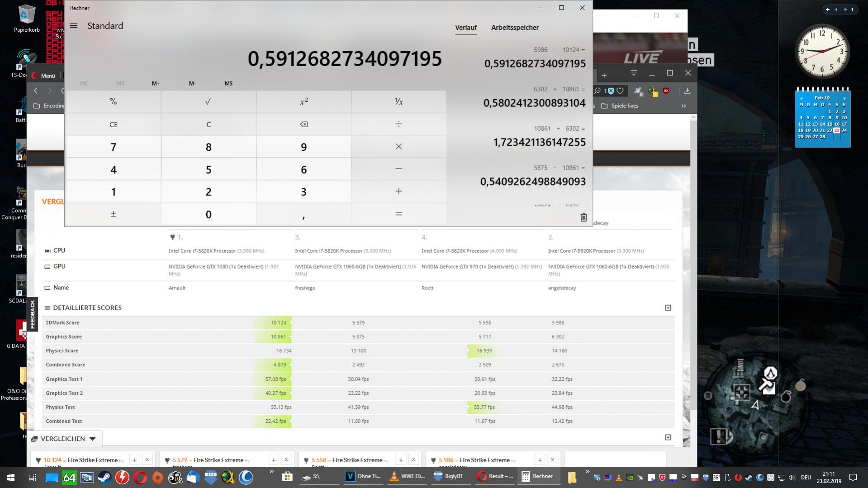Open the VLC WWE taskbar window
The height and width of the screenshot is (488, 868).
tap(407, 477)
